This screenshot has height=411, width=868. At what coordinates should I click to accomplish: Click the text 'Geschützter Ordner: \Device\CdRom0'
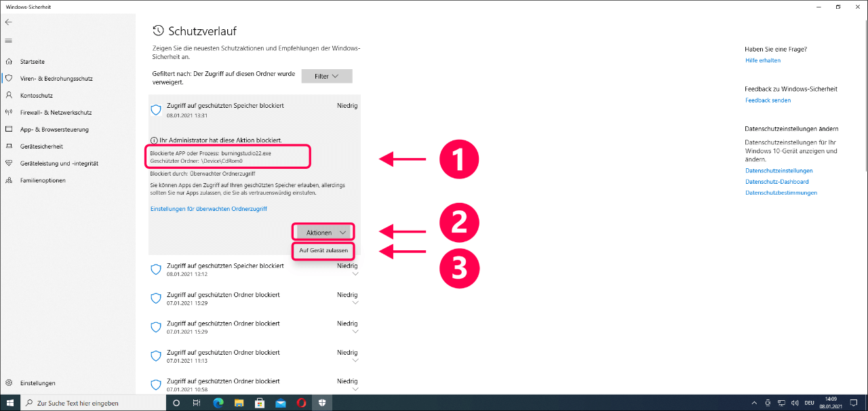click(x=196, y=161)
